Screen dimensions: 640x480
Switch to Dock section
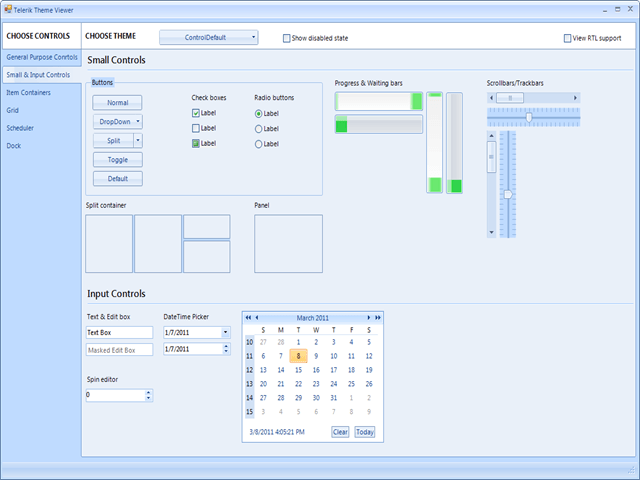pos(13,146)
